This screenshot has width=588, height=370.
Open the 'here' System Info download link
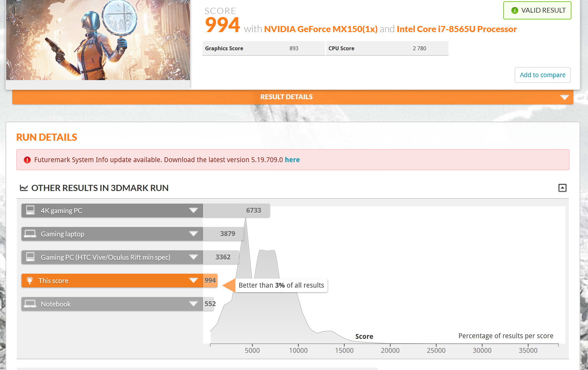pyautogui.click(x=292, y=160)
